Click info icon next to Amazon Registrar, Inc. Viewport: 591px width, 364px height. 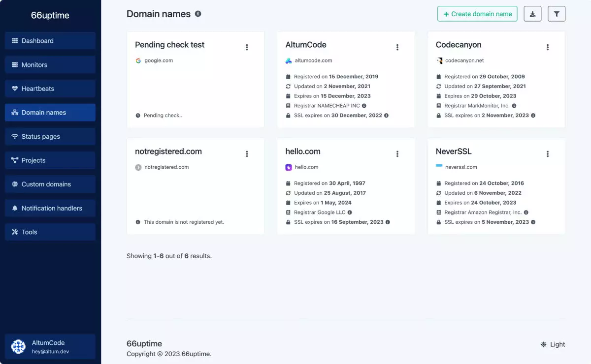pyautogui.click(x=526, y=212)
